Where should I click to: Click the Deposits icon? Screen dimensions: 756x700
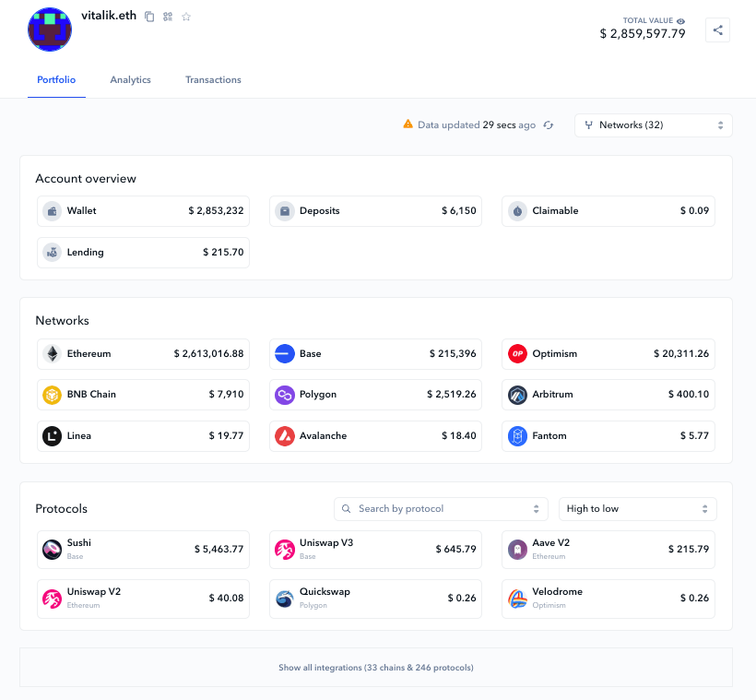pyautogui.click(x=285, y=211)
